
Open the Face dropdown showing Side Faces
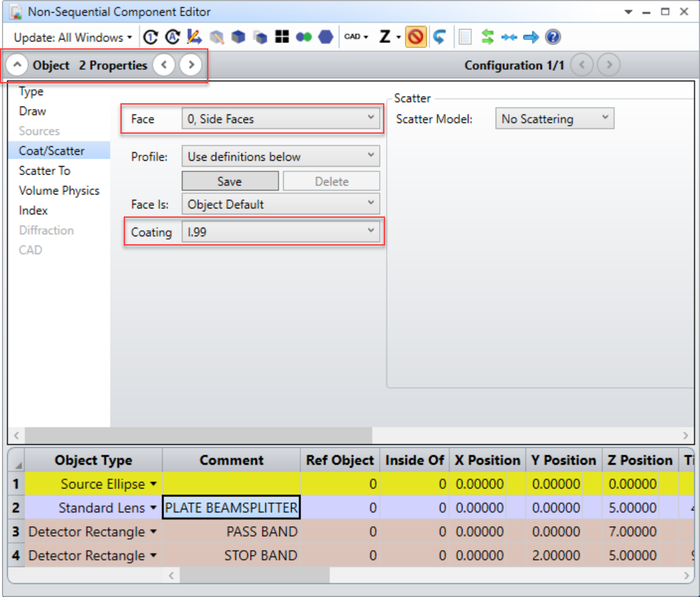(x=281, y=118)
